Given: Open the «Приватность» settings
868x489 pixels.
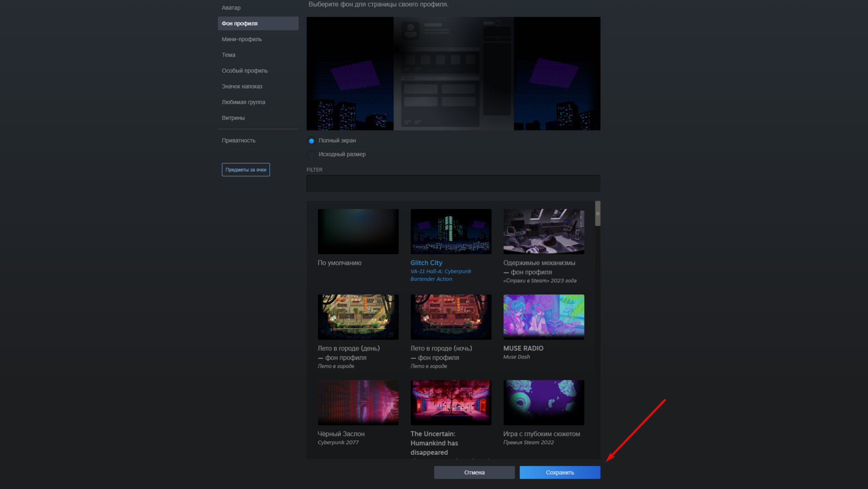Looking at the screenshot, I should [x=239, y=140].
